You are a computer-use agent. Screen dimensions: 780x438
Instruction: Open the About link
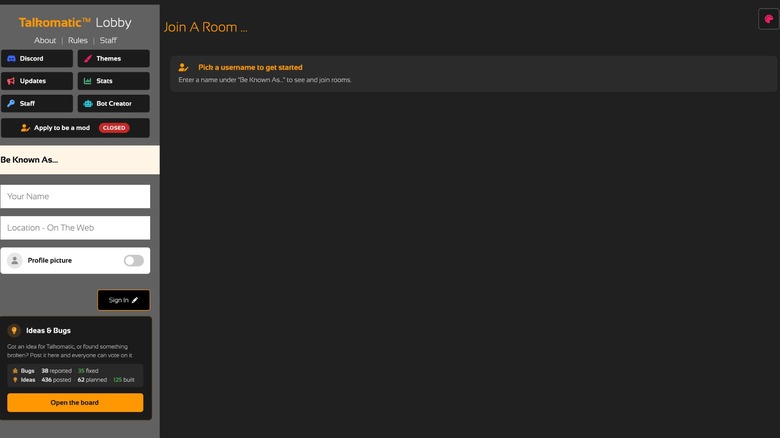point(45,40)
